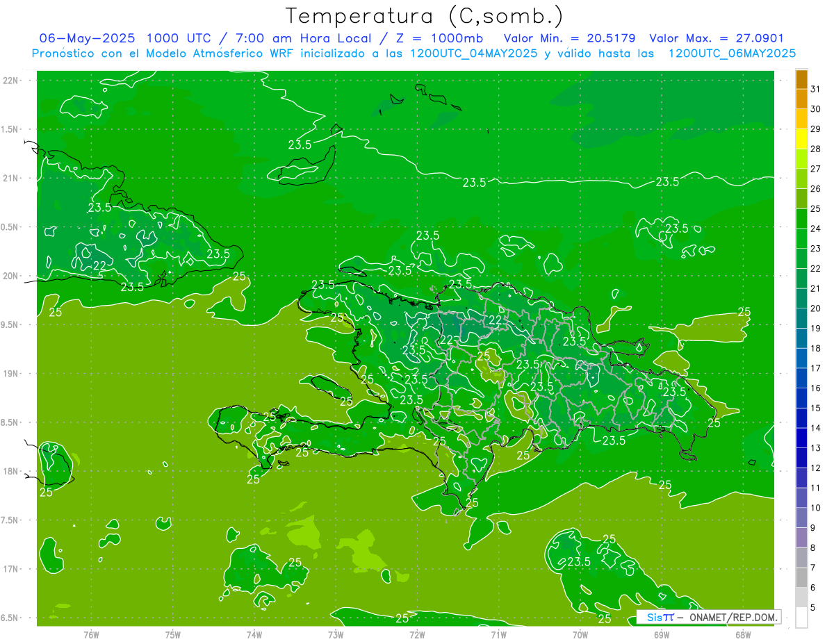This screenshot has height=644, width=834.
Task: Click the "73W" longitude axis label
Action: point(336,634)
